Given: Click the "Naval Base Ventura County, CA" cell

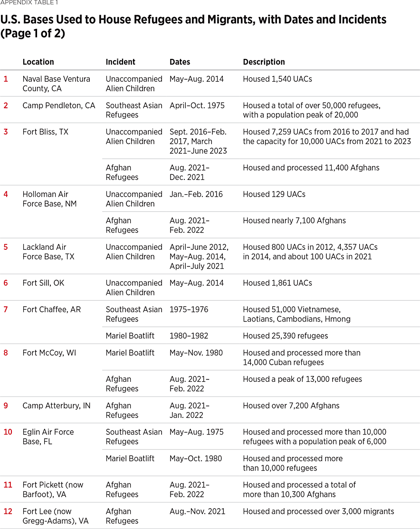Looking at the screenshot, I should tap(56, 84).
